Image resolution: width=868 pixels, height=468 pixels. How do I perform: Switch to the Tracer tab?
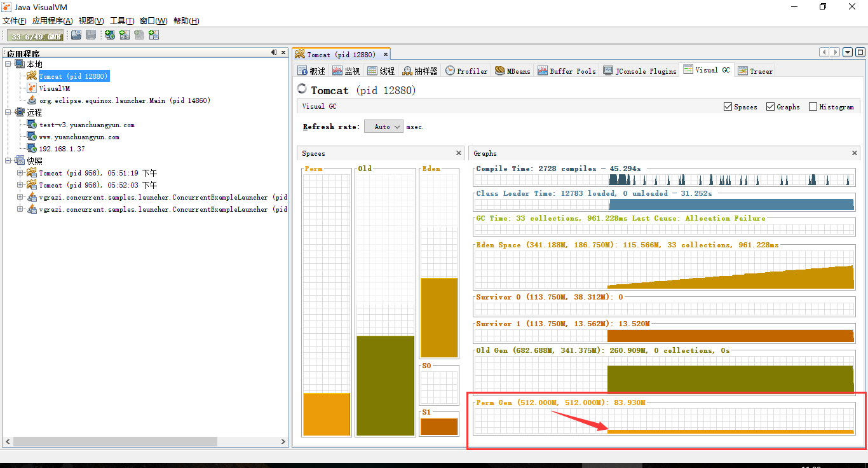tap(755, 71)
